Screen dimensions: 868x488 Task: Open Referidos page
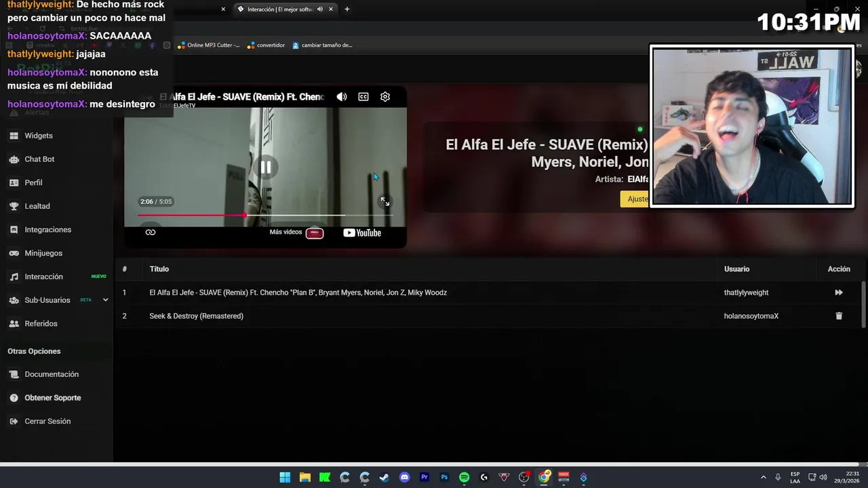click(41, 324)
